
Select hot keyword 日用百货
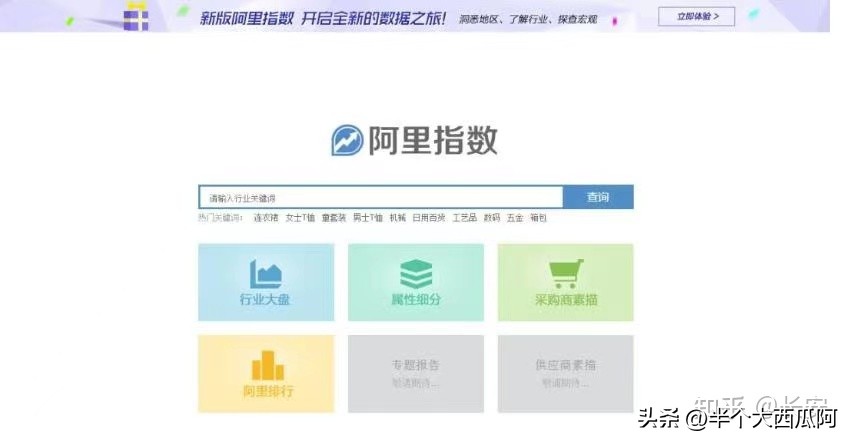[429, 218]
